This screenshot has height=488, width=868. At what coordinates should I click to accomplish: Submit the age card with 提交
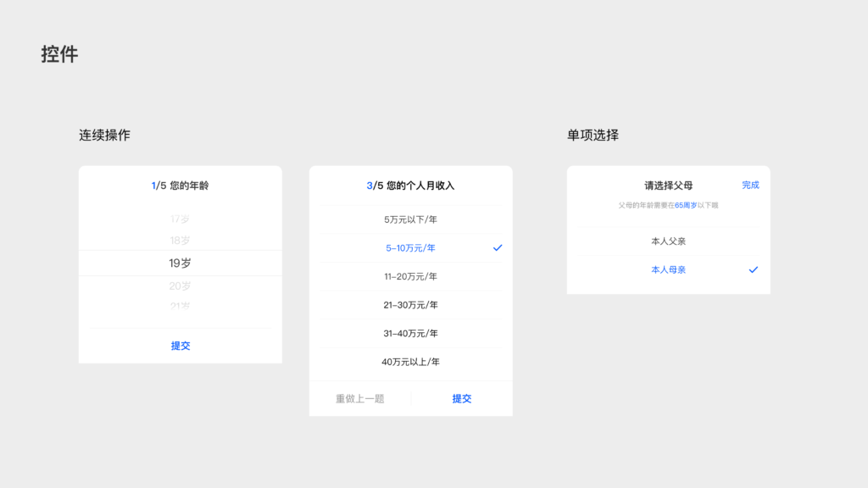coord(181,346)
